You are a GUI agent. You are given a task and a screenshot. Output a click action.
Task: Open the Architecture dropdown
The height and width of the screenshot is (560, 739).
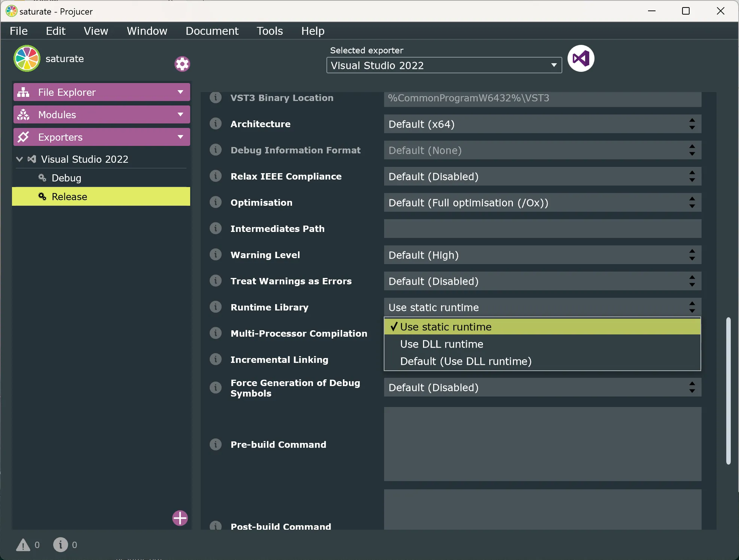(542, 124)
